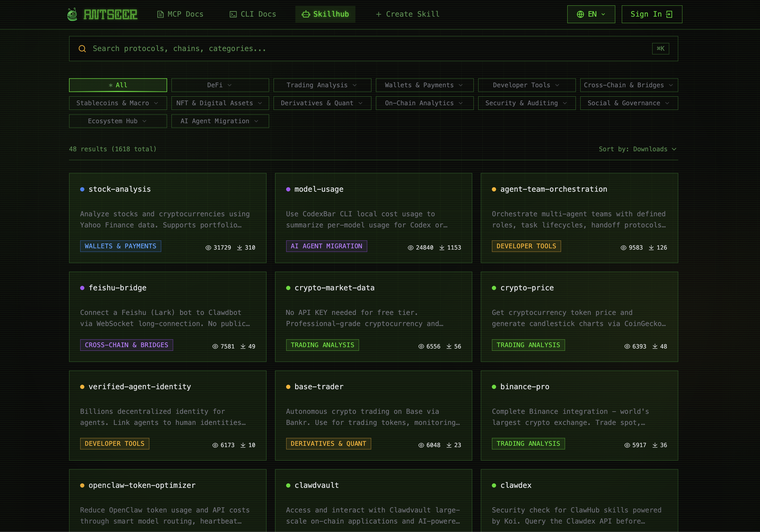Image resolution: width=760 pixels, height=532 pixels.
Task: Click the Skillhub robot icon
Action: point(305,14)
